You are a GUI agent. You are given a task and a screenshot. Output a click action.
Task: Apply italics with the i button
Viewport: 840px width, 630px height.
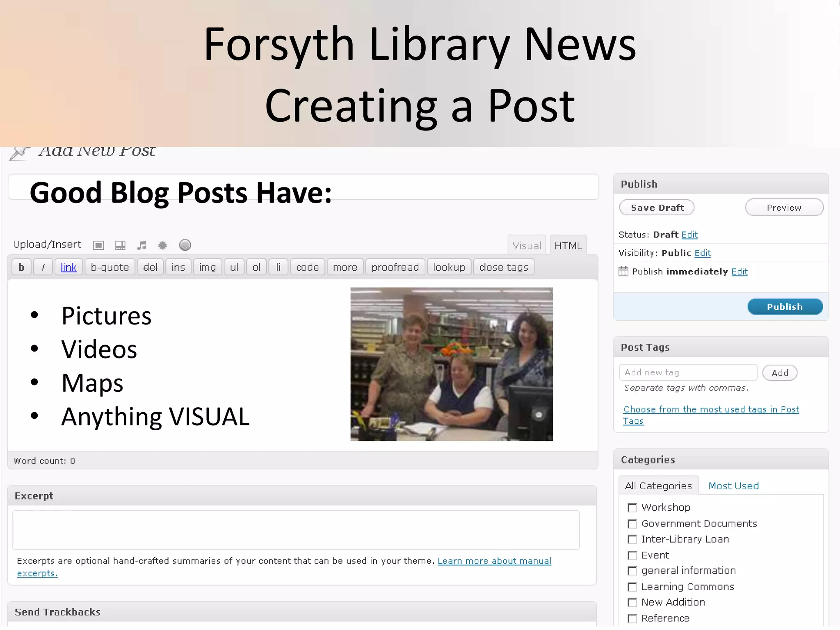pos(43,267)
